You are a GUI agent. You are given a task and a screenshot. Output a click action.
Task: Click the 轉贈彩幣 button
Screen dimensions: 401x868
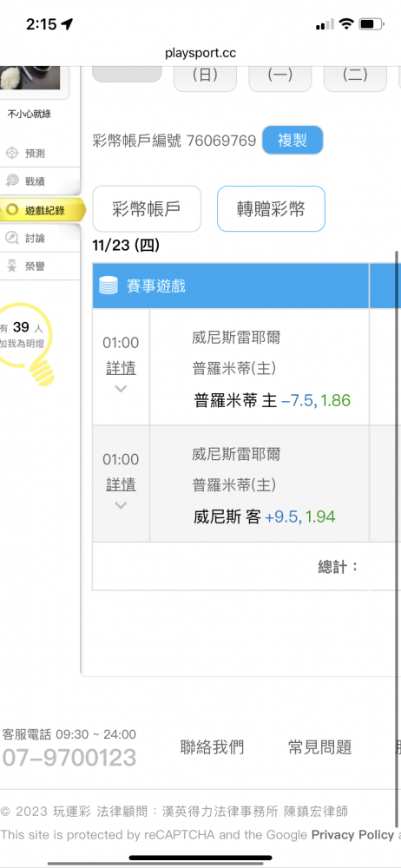point(271,208)
